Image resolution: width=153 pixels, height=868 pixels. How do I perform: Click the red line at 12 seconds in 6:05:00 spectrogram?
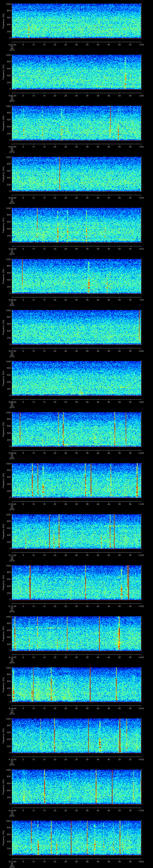click(x=37, y=219)
